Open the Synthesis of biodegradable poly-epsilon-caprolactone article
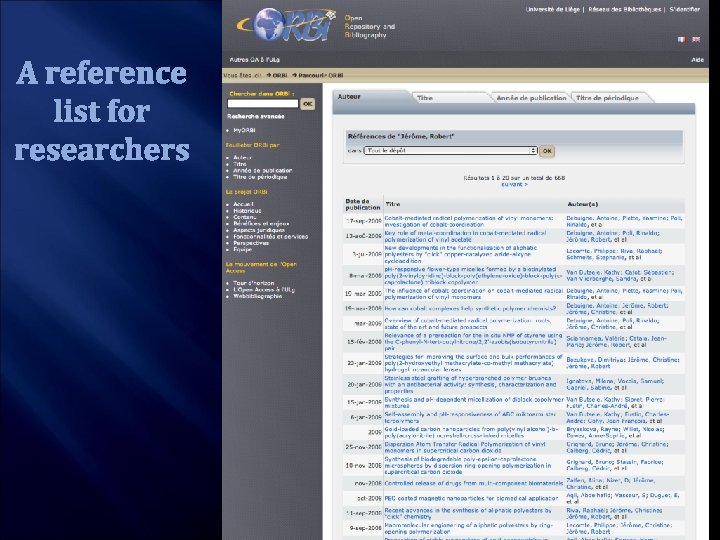 (467, 465)
